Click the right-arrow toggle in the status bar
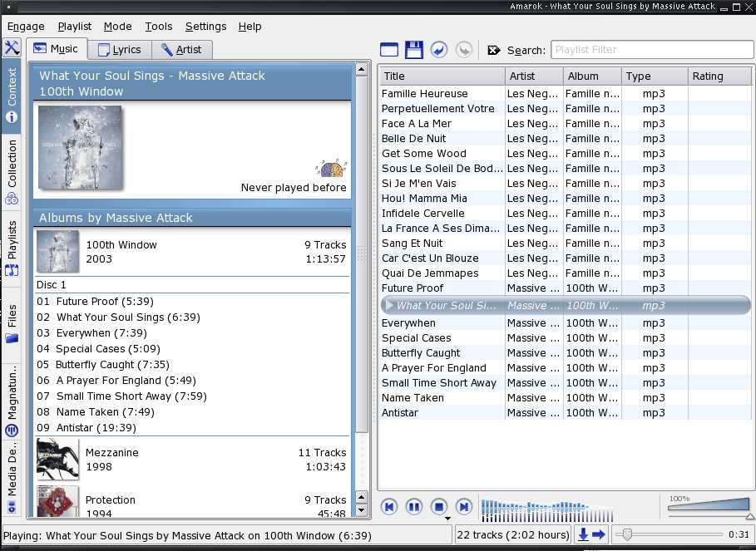Screen dimensions: 756x551 [x=599, y=534]
